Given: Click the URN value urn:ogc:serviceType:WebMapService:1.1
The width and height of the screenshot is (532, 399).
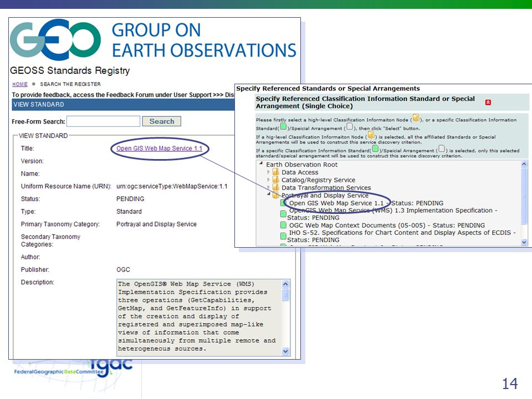Looking at the screenshot, I should [172, 186].
